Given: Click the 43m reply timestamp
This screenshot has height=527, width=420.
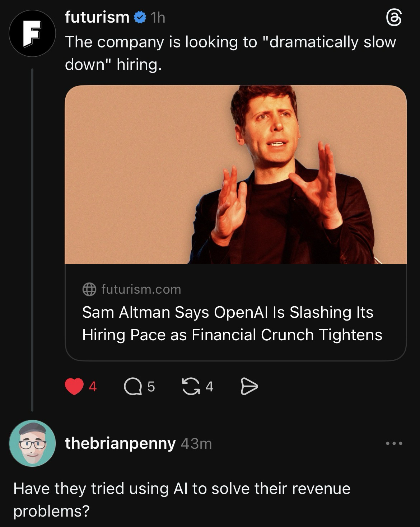Looking at the screenshot, I should point(196,444).
